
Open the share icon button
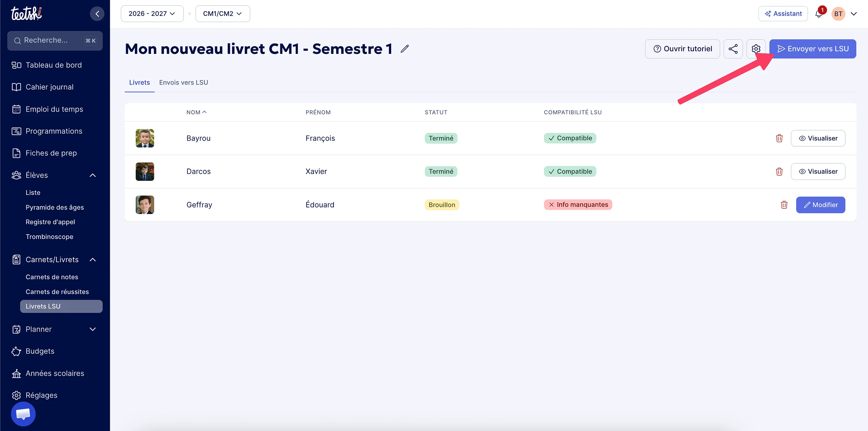[733, 49]
